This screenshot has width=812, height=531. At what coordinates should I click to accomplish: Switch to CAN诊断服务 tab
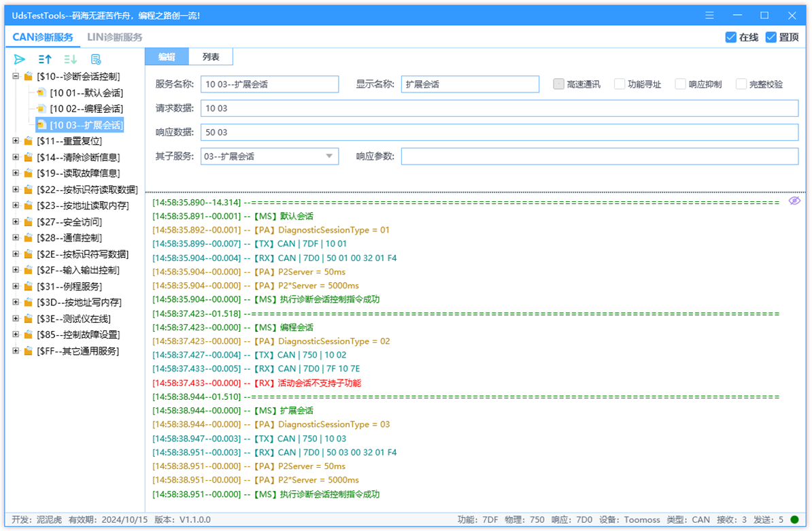(x=42, y=37)
